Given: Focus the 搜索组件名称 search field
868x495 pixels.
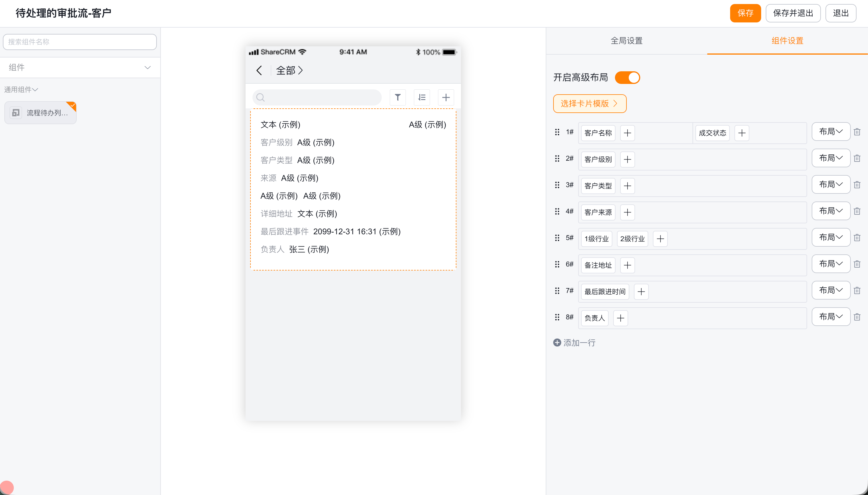Looking at the screenshot, I should [x=80, y=42].
